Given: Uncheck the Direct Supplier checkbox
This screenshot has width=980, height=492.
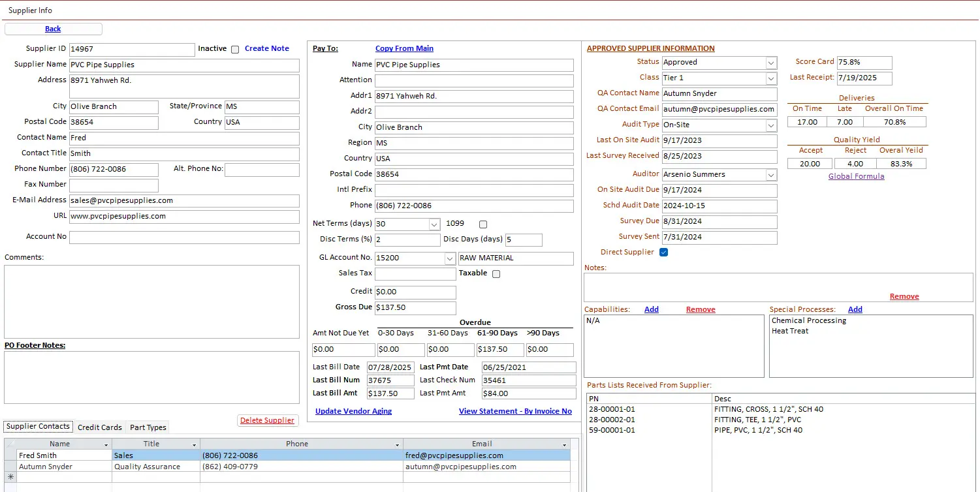Looking at the screenshot, I should (664, 253).
